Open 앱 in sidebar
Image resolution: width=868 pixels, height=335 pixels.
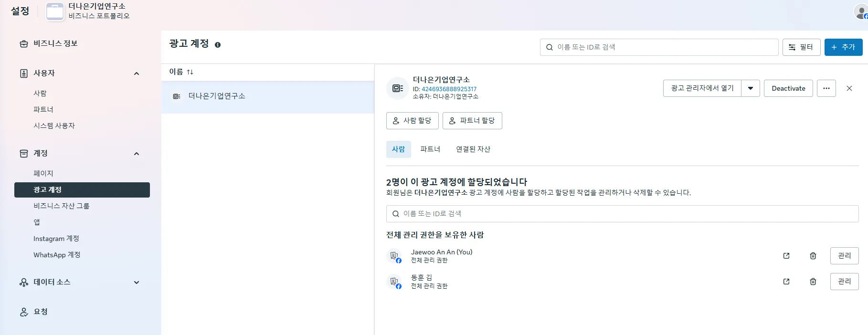pyautogui.click(x=37, y=222)
